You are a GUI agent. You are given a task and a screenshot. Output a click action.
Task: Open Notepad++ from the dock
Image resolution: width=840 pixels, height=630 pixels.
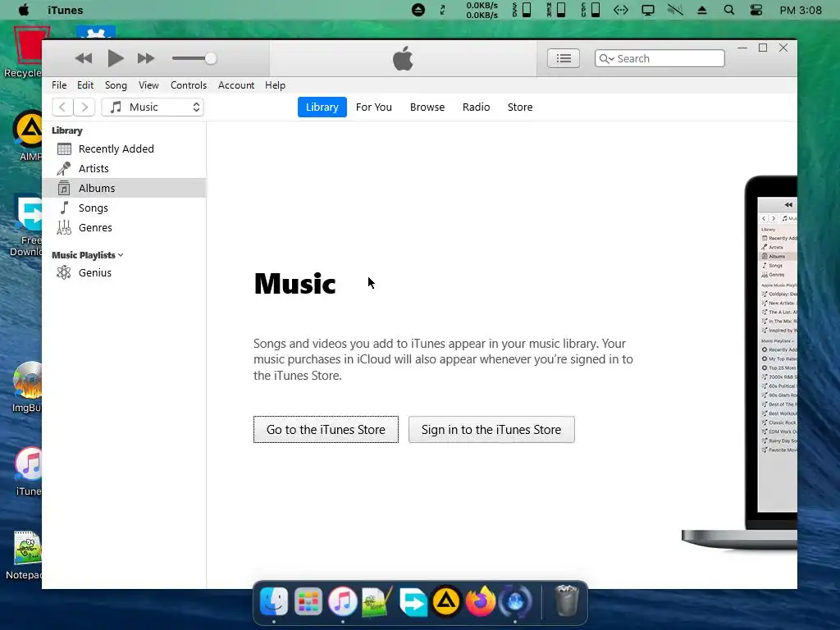click(377, 601)
